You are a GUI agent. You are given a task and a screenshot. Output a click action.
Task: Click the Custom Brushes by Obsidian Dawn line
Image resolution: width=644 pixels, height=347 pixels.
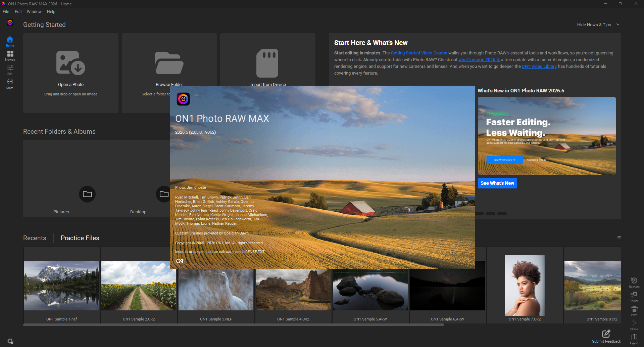pyautogui.click(x=212, y=233)
